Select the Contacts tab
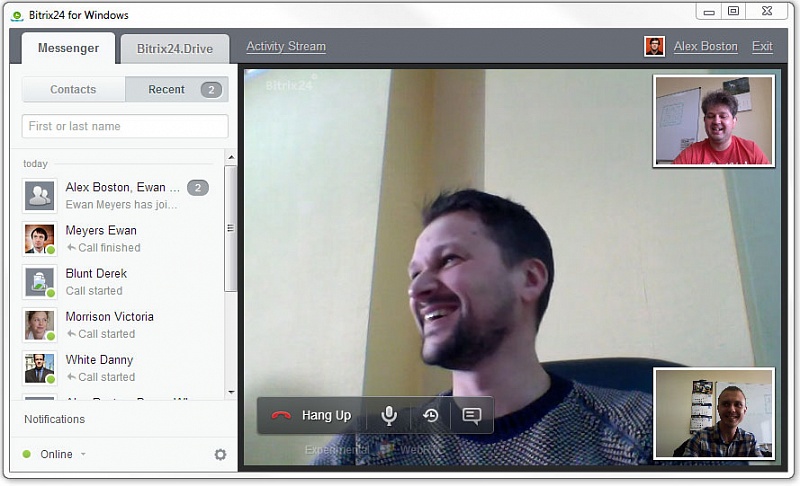 [x=73, y=89]
